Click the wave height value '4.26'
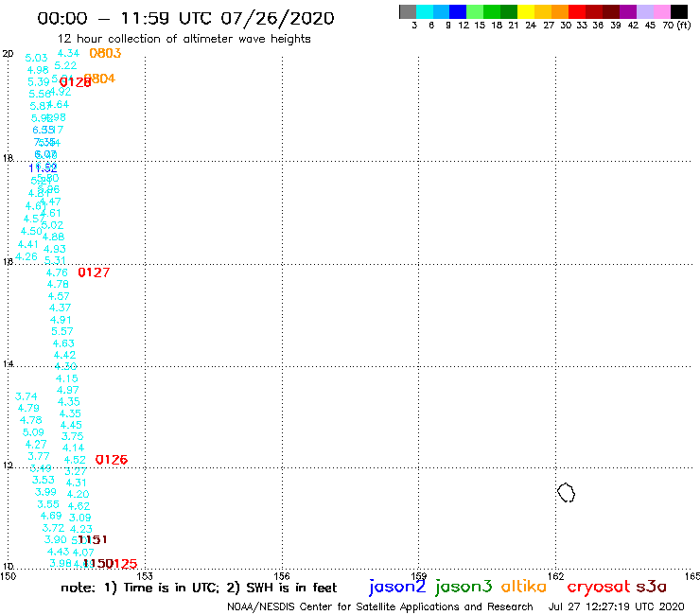This screenshot has width=700, height=615. click(x=26, y=256)
